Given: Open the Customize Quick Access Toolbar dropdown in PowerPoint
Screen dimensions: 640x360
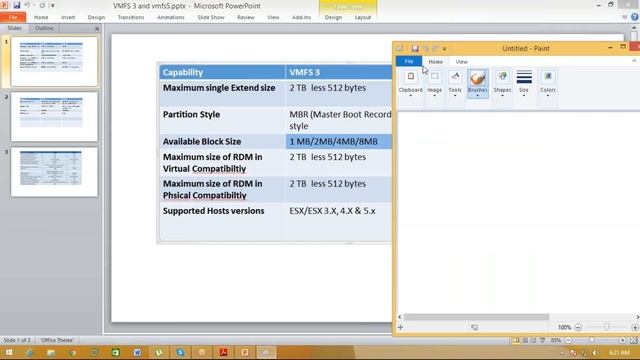Looking at the screenshot, I should coord(53,6).
